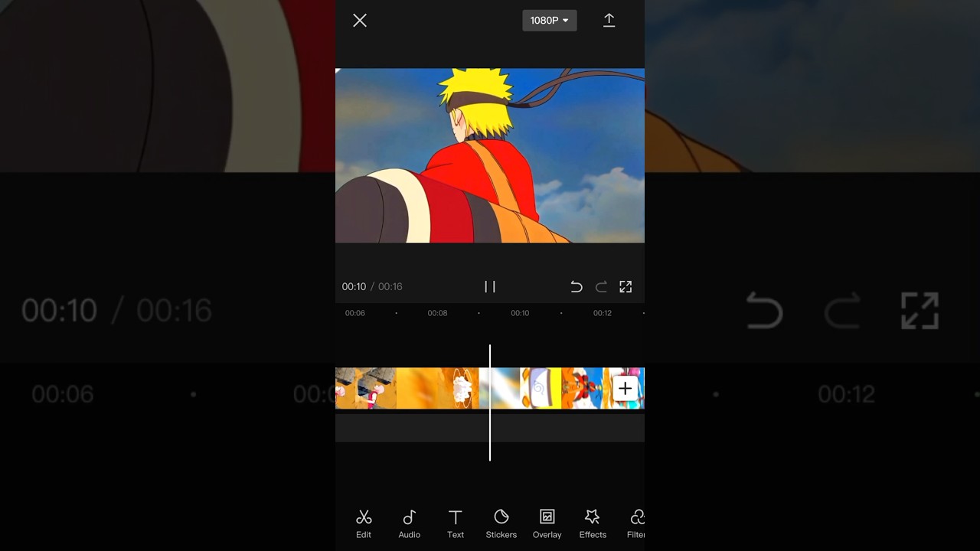Click the 00:10 current time readout
The width and height of the screenshot is (980, 551).
354,286
